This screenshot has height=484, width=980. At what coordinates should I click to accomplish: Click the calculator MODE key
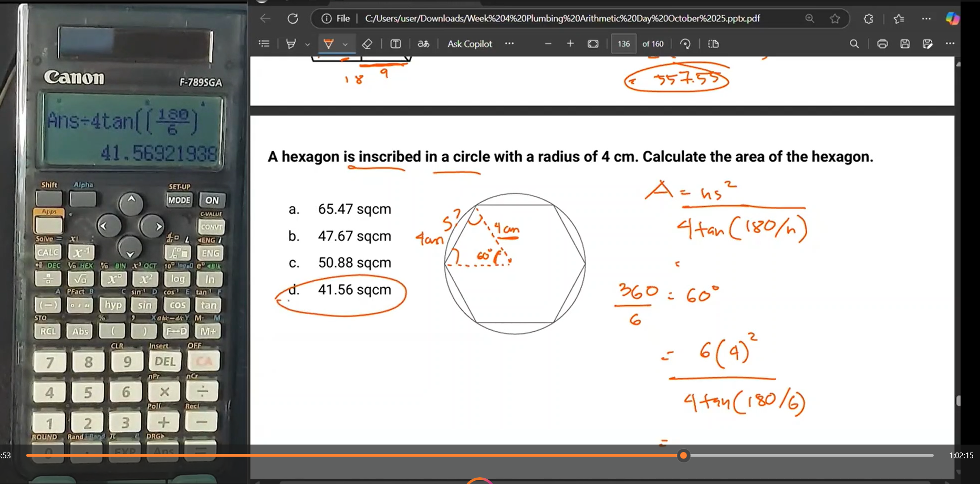click(x=179, y=200)
